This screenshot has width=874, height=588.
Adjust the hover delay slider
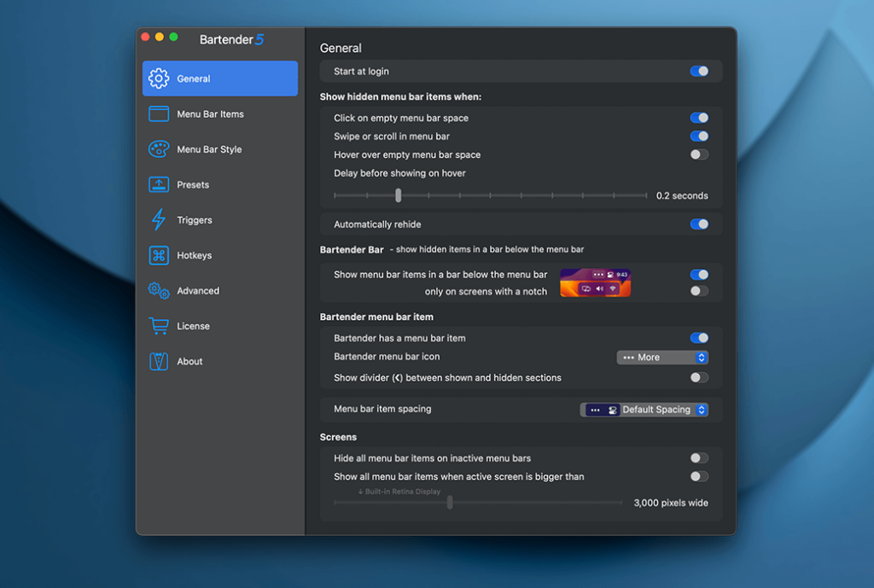pos(398,195)
